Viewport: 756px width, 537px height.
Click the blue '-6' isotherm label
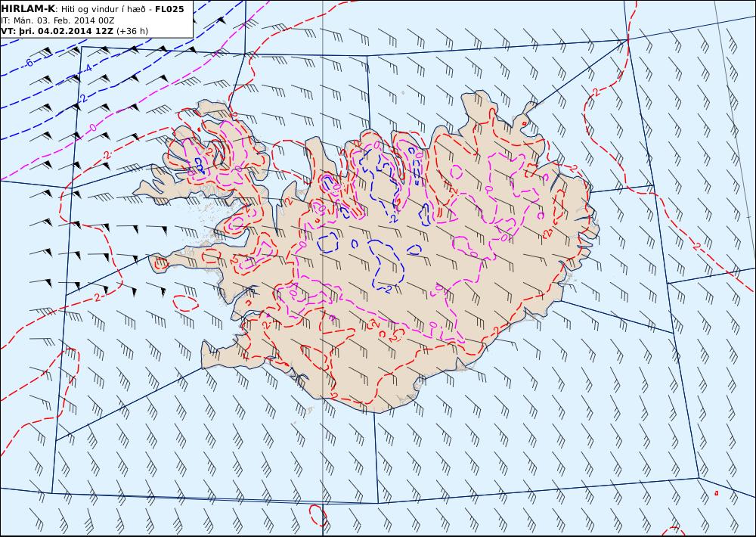pyautogui.click(x=29, y=63)
